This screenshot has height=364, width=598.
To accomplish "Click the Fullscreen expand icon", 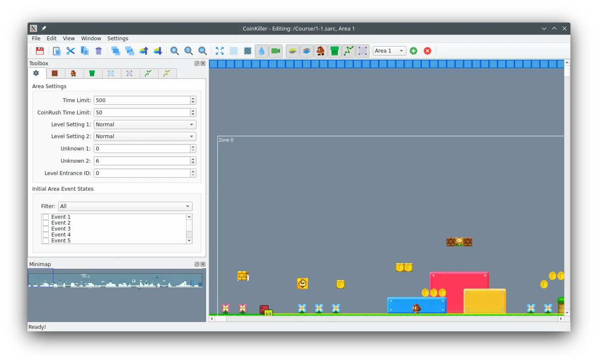I will coord(220,51).
